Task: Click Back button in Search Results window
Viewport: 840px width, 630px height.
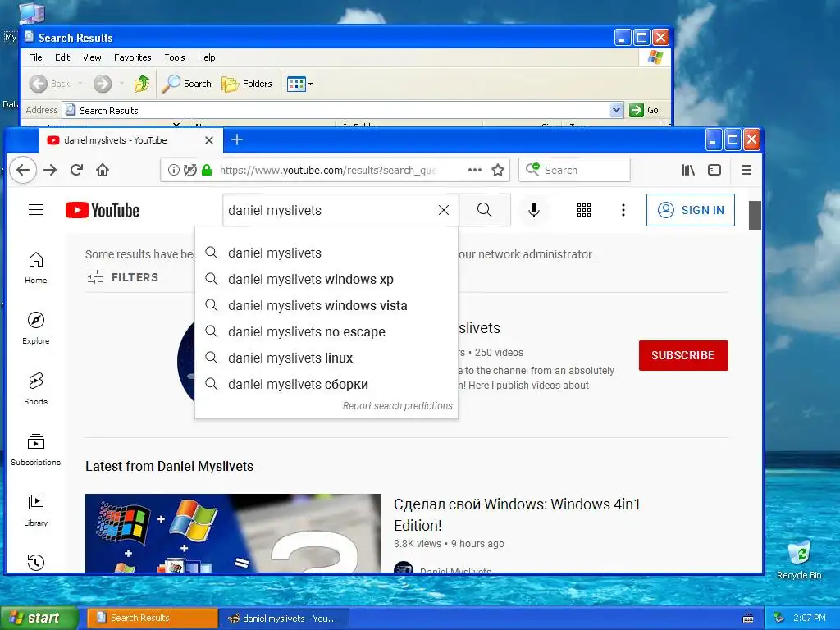Action: (50, 84)
